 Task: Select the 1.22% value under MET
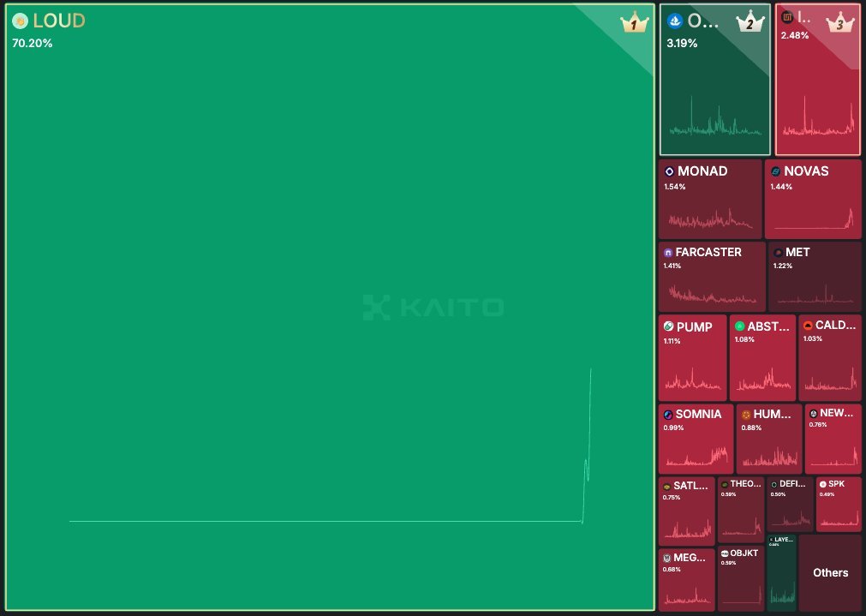tap(783, 266)
